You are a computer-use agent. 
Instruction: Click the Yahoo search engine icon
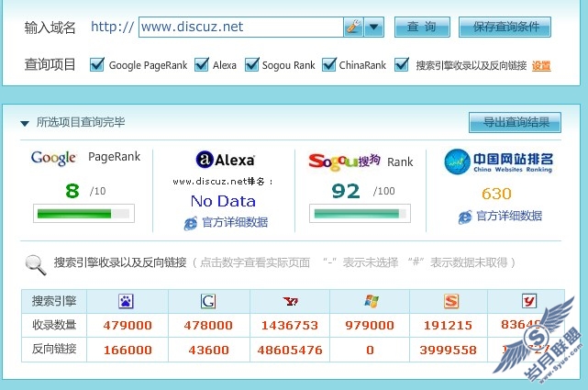(x=290, y=301)
